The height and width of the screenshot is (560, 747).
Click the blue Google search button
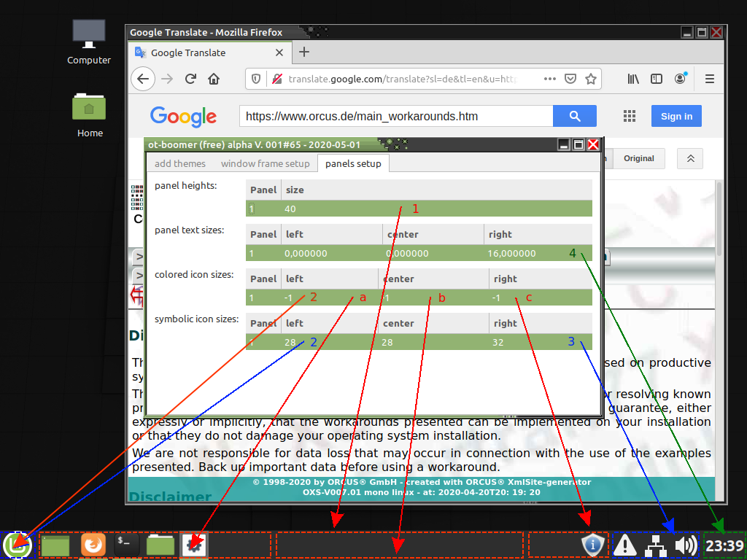click(x=575, y=116)
